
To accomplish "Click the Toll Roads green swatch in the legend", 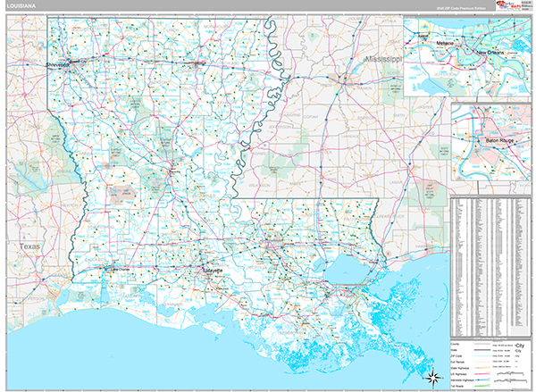I will (481, 386).
